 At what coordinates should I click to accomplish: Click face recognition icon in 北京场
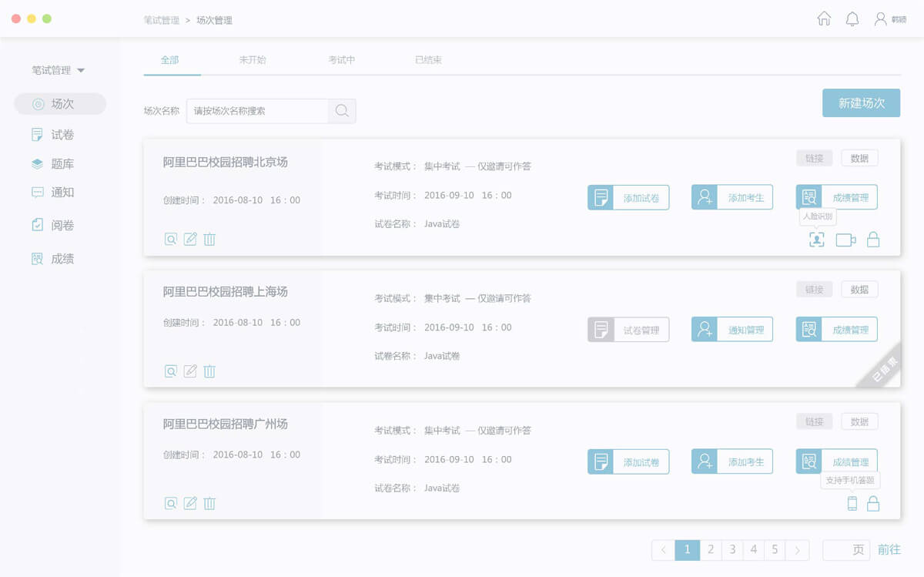817,240
